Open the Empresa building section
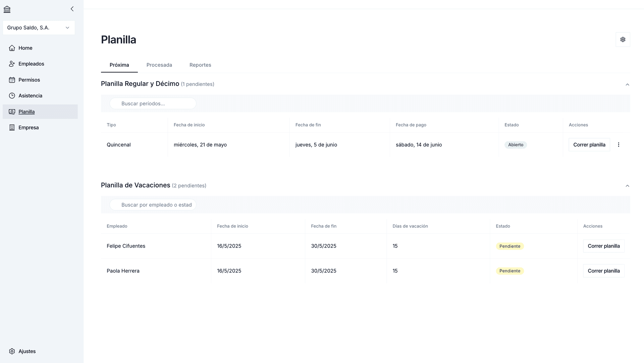 (x=29, y=127)
